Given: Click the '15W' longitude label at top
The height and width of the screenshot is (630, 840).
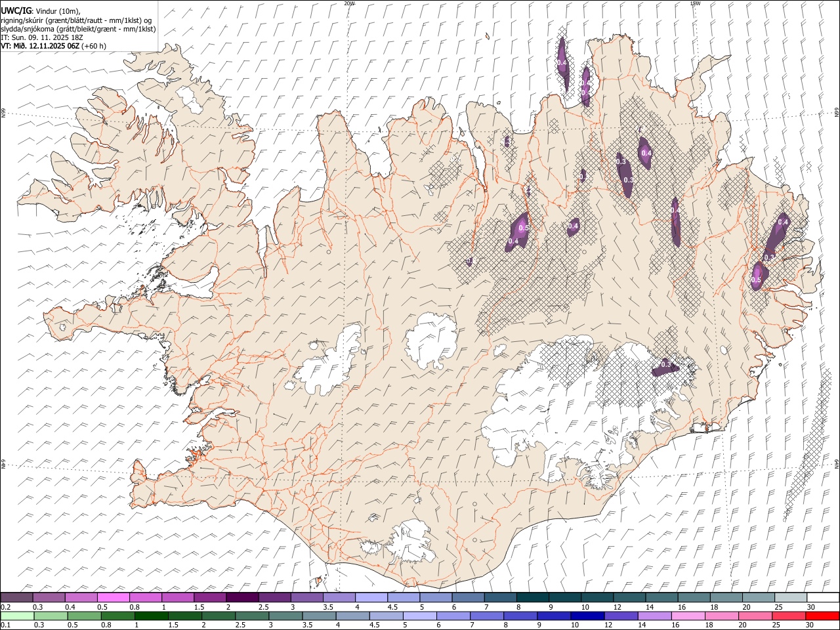Looking at the screenshot, I should (x=695, y=3).
